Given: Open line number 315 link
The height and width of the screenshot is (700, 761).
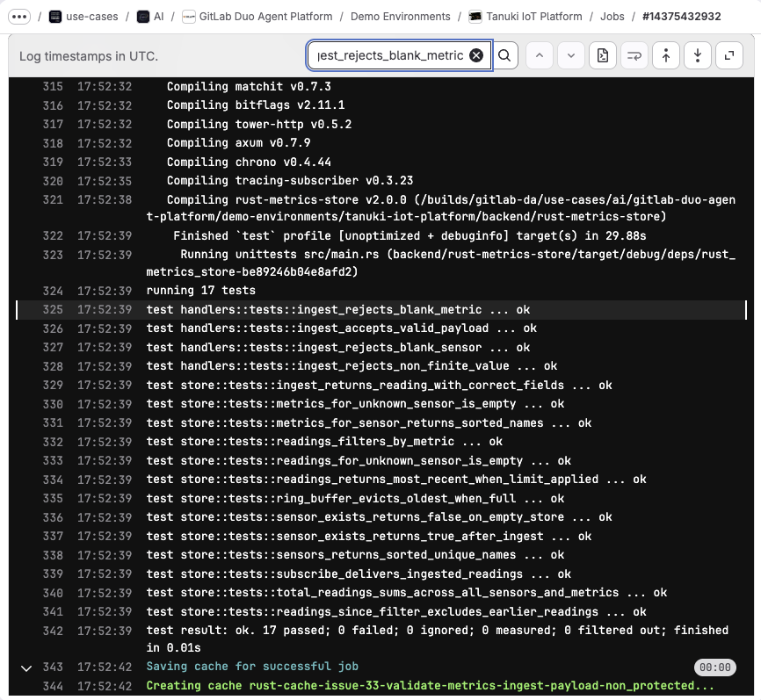Looking at the screenshot, I should tap(53, 87).
